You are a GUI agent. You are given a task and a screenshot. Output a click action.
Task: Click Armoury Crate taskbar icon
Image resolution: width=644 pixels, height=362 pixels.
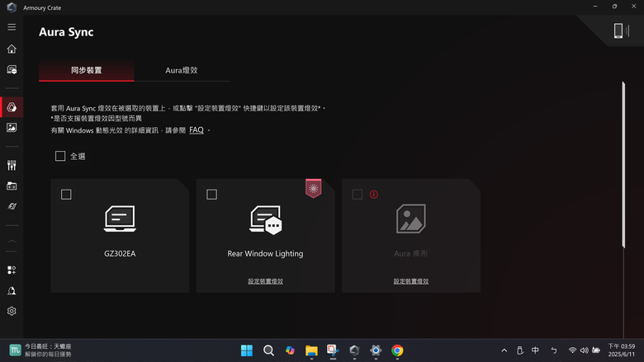click(x=354, y=350)
